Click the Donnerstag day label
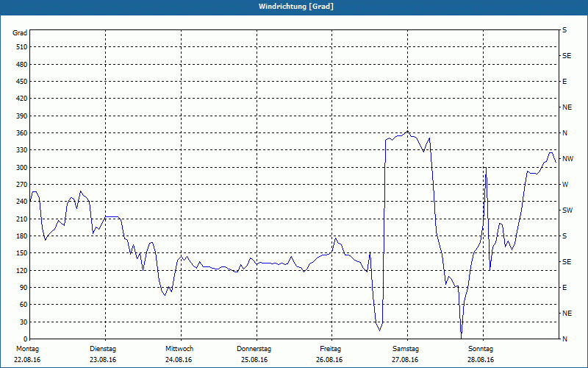This screenshot has width=588, height=368. click(254, 349)
